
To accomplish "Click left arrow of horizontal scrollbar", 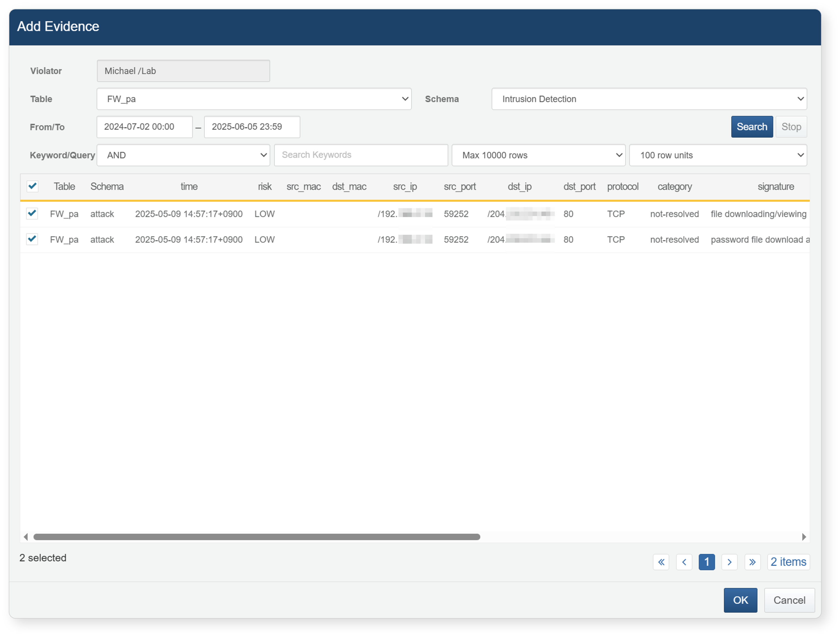I will [26, 537].
